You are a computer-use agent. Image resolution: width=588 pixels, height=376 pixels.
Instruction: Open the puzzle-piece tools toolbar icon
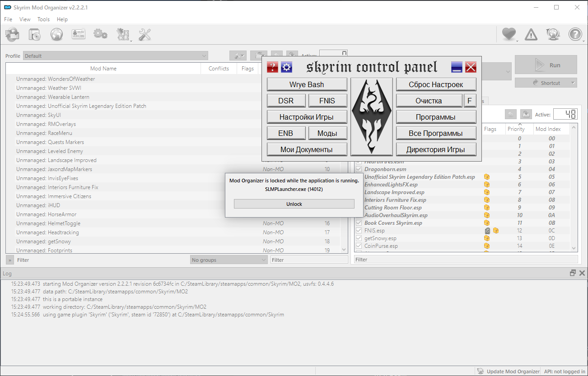(123, 34)
